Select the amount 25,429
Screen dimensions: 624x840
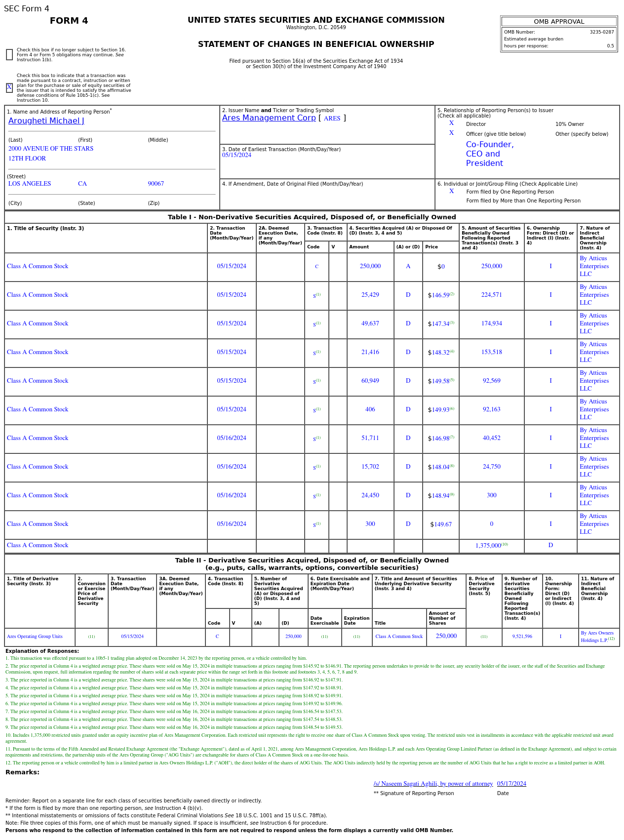point(370,295)
